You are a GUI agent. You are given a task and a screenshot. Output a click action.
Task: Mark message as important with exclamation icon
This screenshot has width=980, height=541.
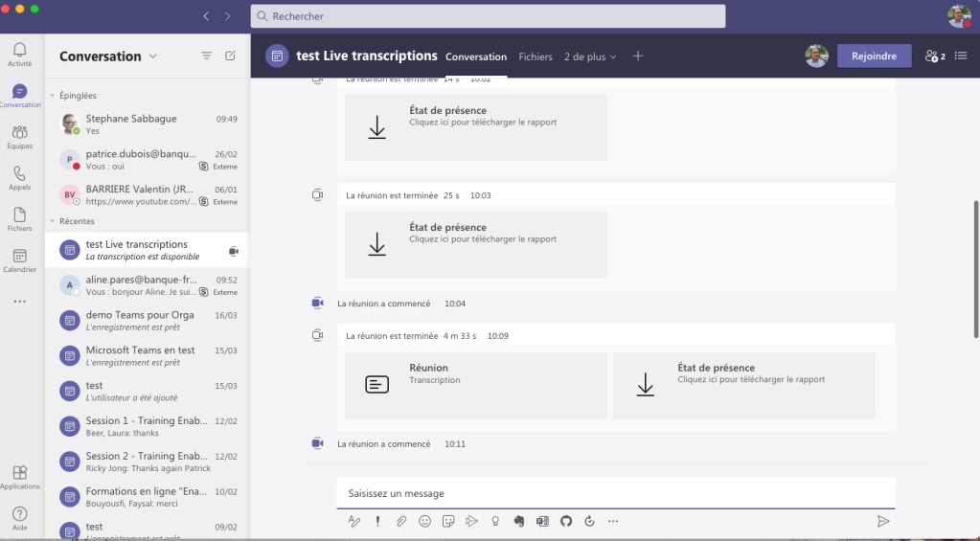click(x=378, y=521)
